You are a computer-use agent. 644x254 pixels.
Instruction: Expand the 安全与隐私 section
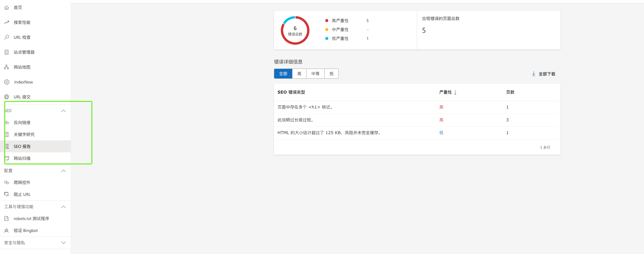(x=64, y=243)
